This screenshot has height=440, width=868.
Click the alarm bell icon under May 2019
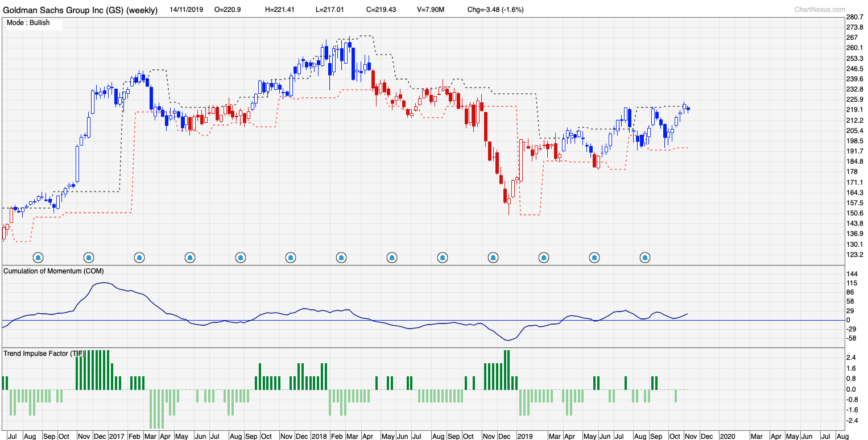coord(543,257)
